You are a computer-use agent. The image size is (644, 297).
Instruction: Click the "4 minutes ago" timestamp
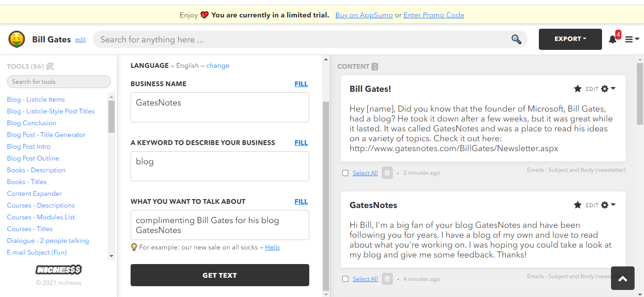point(421,279)
